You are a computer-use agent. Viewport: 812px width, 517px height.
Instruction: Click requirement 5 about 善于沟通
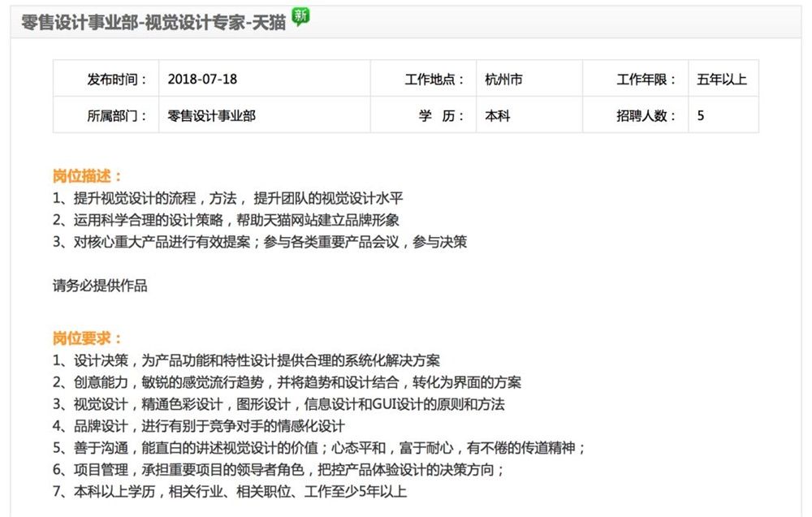pos(319,447)
